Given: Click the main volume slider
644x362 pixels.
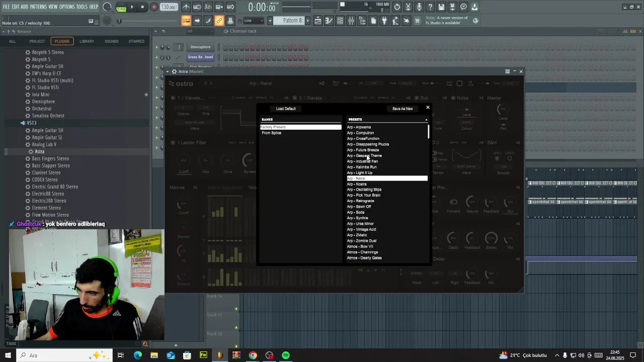Looking at the screenshot, I should (147, 21).
